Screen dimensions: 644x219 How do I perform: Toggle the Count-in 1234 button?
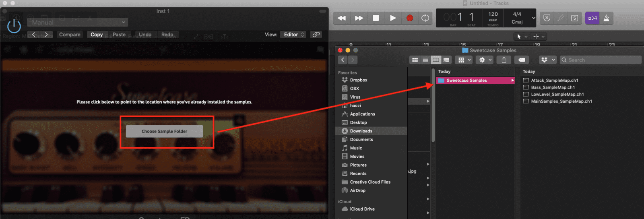click(592, 18)
